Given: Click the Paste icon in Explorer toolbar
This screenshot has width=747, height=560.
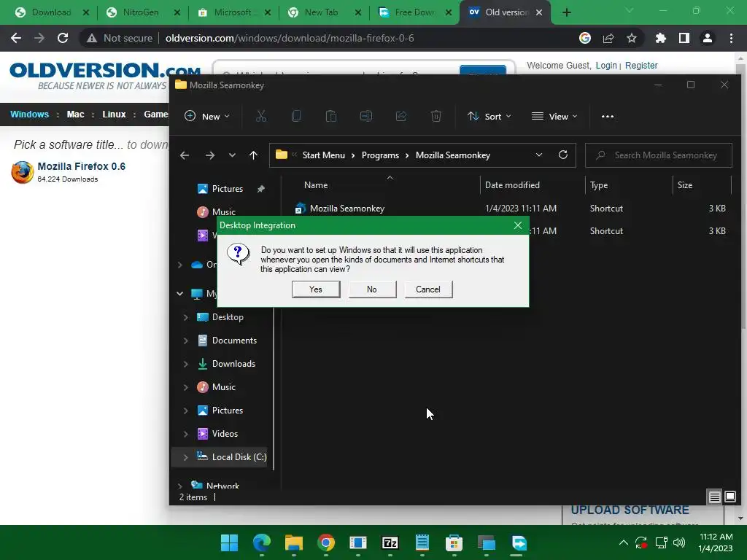Looking at the screenshot, I should 331,116.
